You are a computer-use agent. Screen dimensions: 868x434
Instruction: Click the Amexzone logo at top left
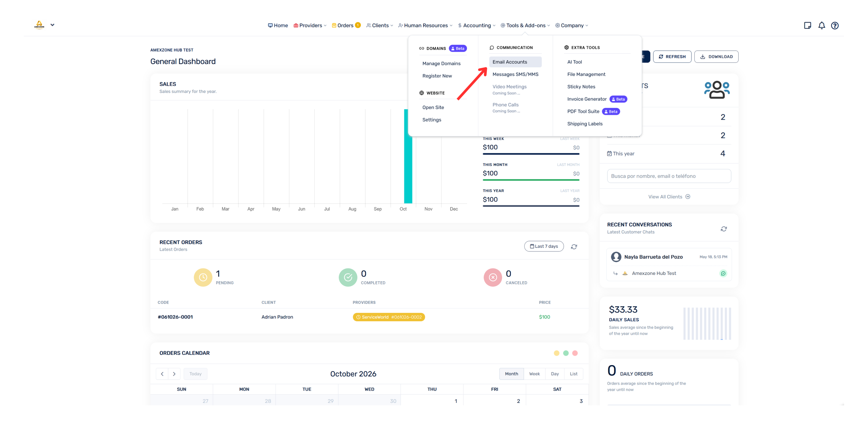[39, 25]
